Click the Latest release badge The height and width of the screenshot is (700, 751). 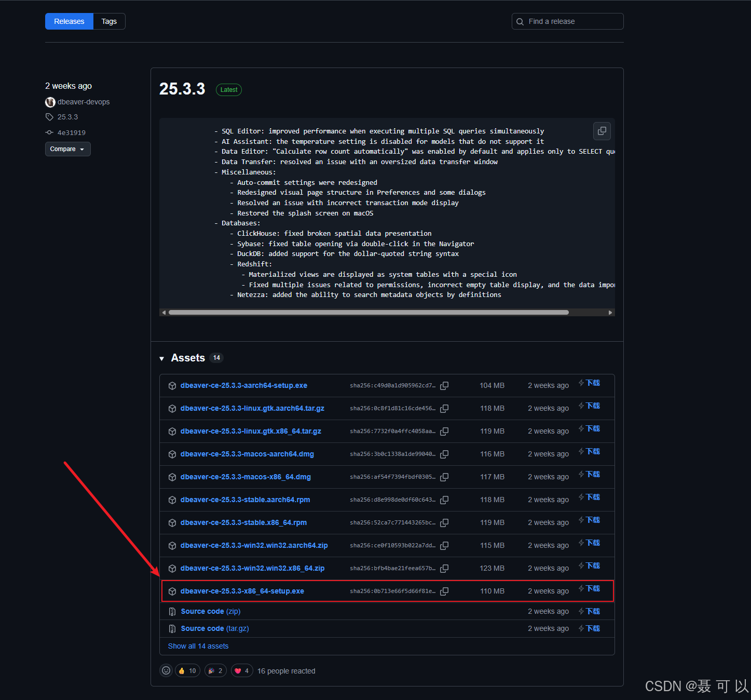pyautogui.click(x=229, y=90)
